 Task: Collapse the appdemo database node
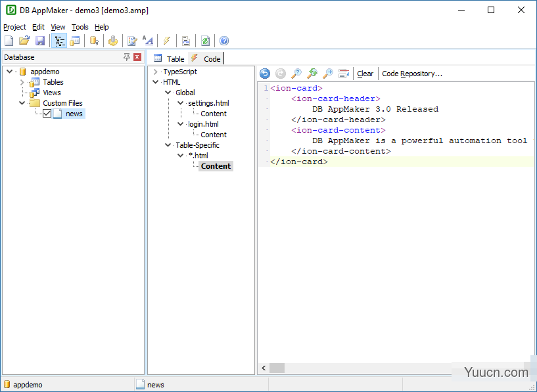coord(10,72)
